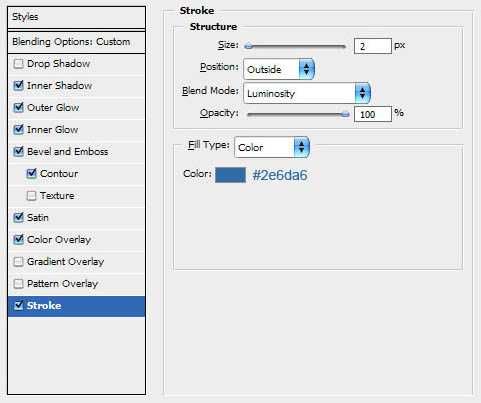Select the Bevel and Emboss effect entry
Image resolution: width=481 pixels, height=403 pixels.
tap(76, 152)
